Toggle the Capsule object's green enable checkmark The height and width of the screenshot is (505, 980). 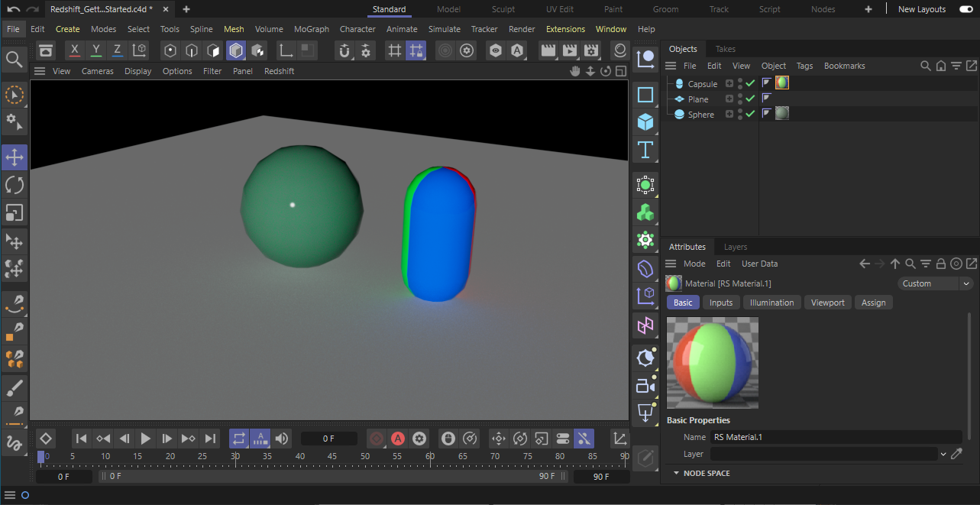click(750, 84)
